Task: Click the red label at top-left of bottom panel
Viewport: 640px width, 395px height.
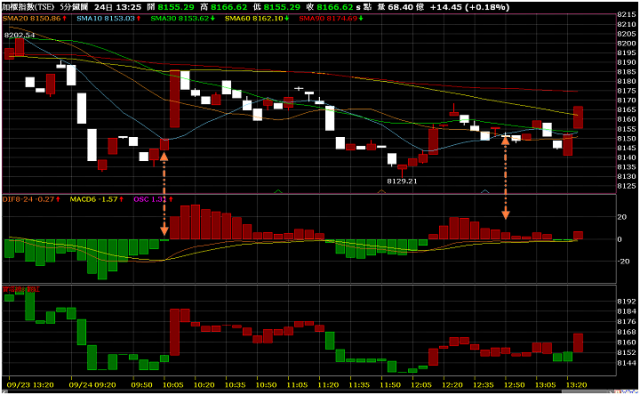Action: click(x=21, y=289)
